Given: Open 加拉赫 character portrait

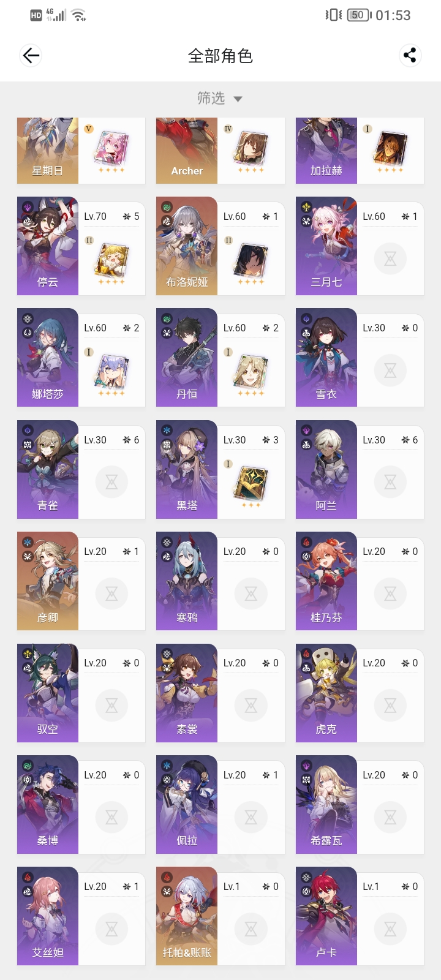Looking at the screenshot, I should (326, 151).
